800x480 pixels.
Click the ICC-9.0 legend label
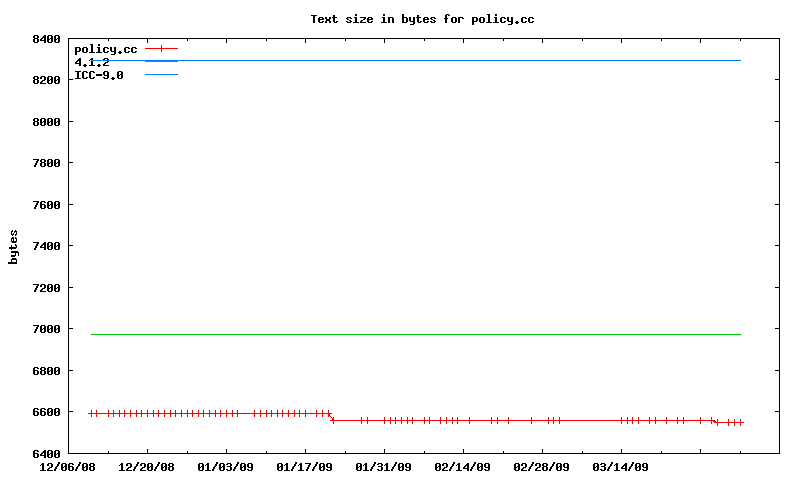pyautogui.click(x=99, y=75)
